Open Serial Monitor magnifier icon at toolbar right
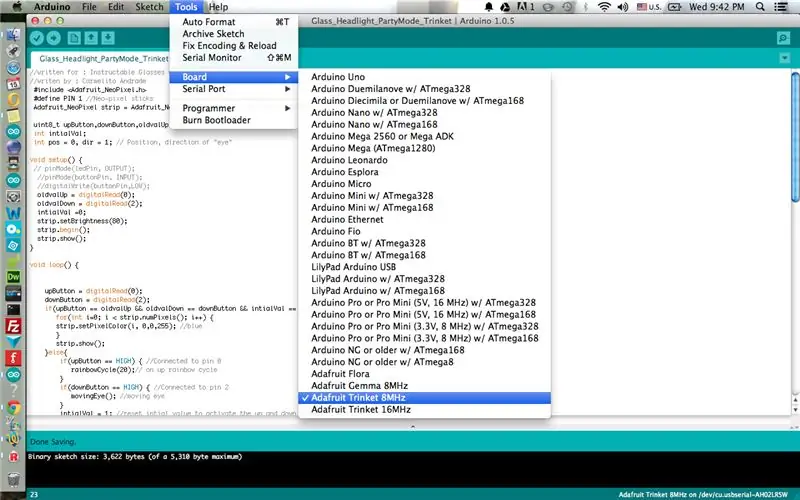Image resolution: width=800 pixels, height=500 pixels. click(x=783, y=38)
